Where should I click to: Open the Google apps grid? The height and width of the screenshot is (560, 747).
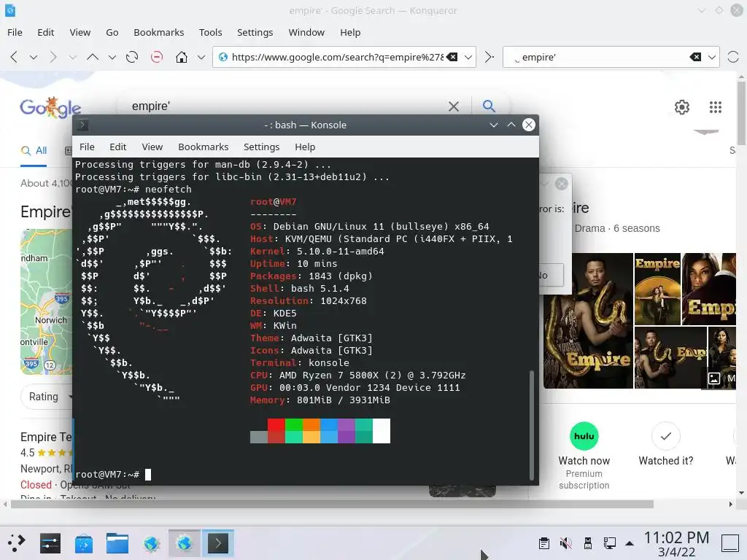click(x=715, y=107)
